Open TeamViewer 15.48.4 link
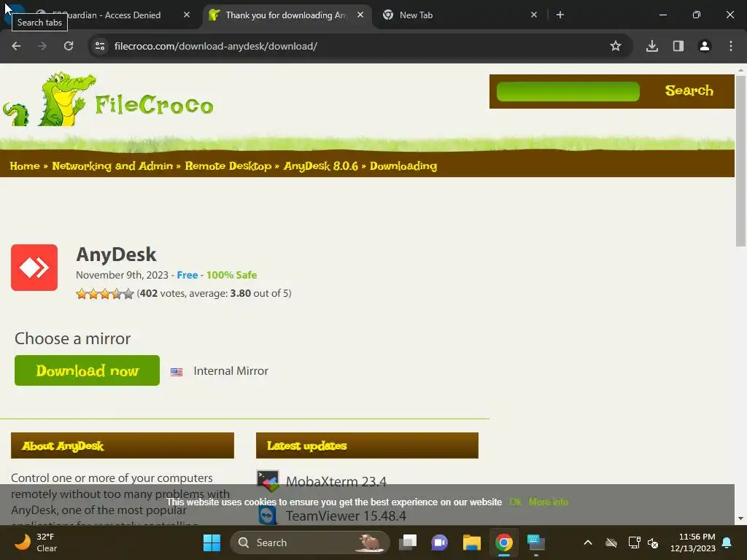This screenshot has width=747, height=560. [346, 516]
